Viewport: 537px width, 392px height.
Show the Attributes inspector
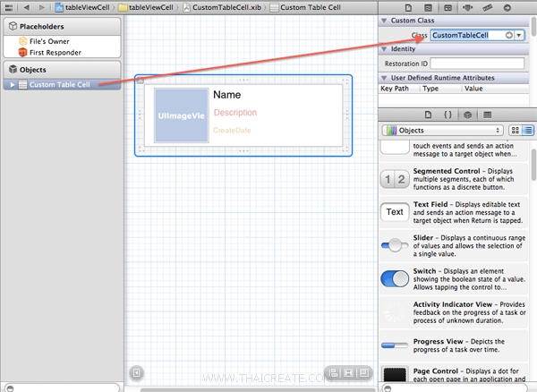(467, 7)
